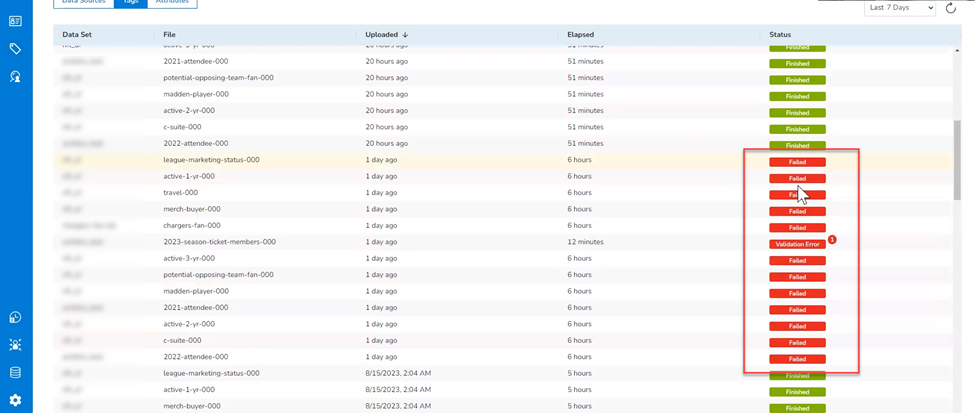Screen dimensions: 975x413
Task: Click the Data Set column header
Action: 77,34
